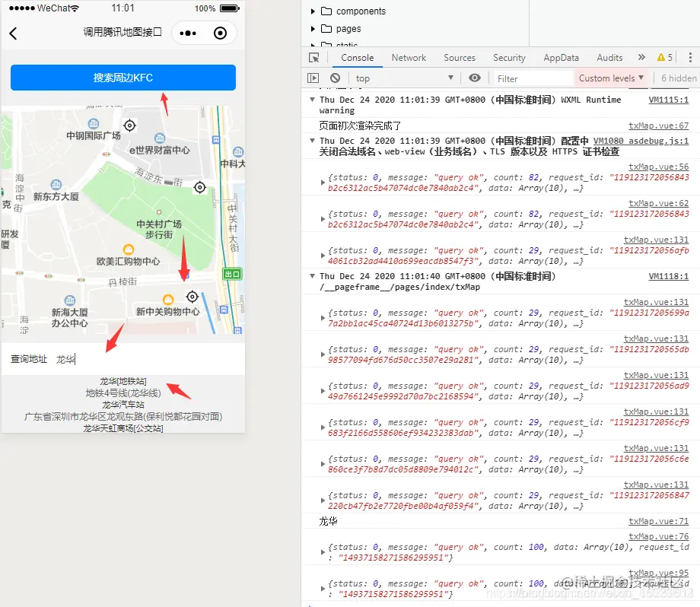Tap the 新中关购物中心 orange shopping icon
This screenshot has height=607, width=700.
pyautogui.click(x=168, y=300)
